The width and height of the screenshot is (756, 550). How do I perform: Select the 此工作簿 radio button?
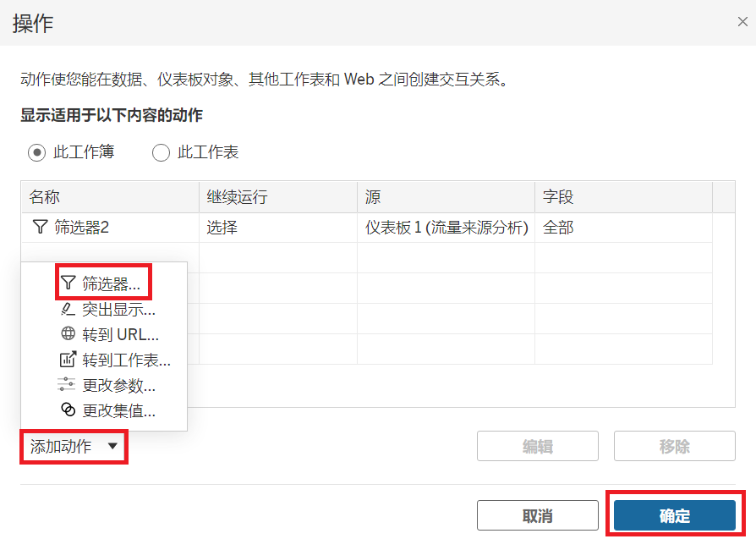[36, 152]
